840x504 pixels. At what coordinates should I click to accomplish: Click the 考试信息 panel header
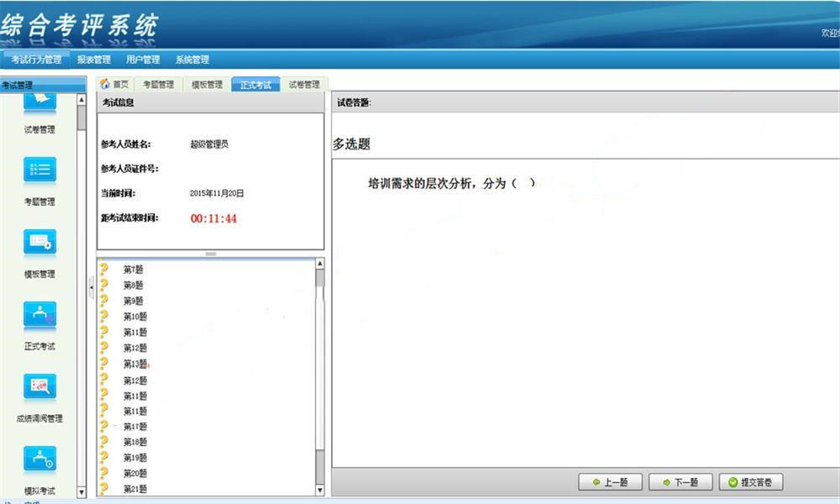(x=211, y=102)
